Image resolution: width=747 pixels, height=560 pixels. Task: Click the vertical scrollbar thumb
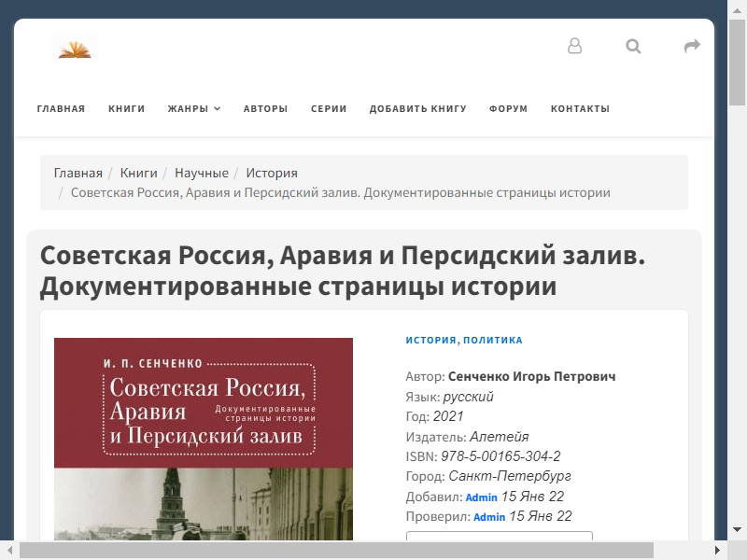click(x=737, y=63)
